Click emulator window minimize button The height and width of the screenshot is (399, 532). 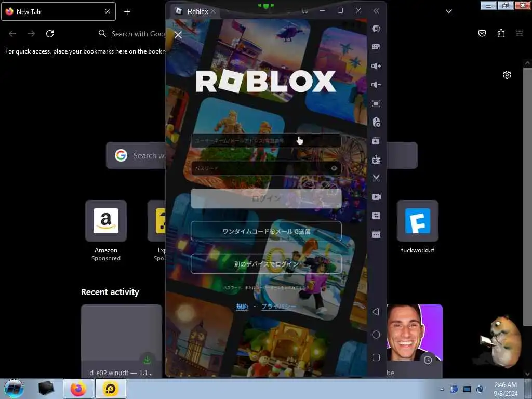[x=322, y=11]
